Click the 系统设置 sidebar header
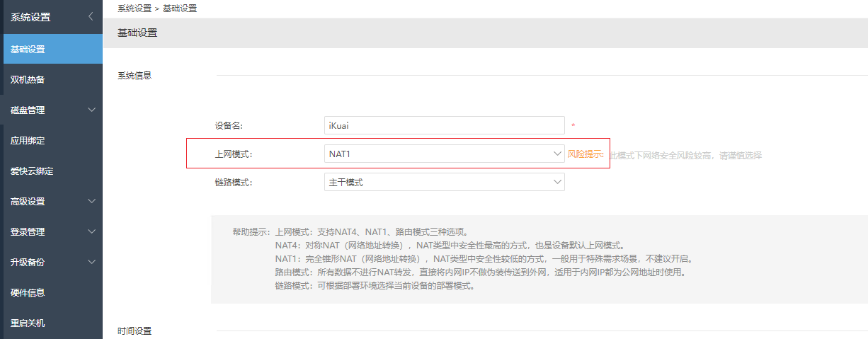 (30, 17)
